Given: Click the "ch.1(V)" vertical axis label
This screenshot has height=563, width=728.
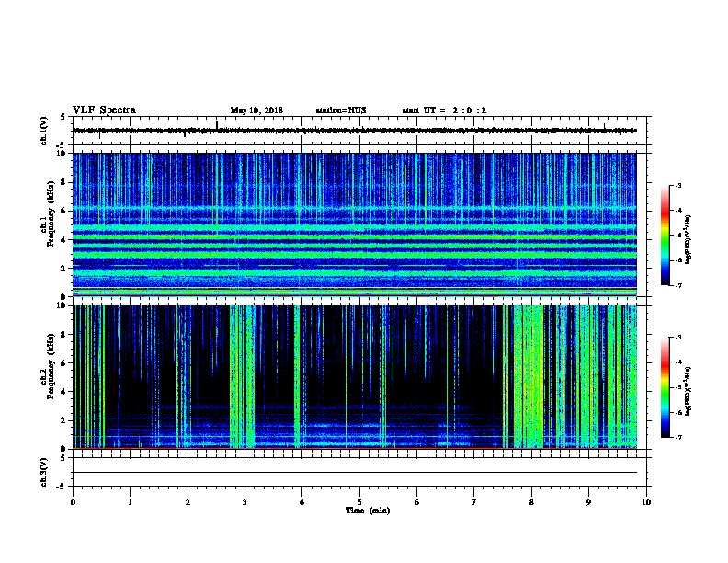Looking at the screenshot, I should pos(43,131).
